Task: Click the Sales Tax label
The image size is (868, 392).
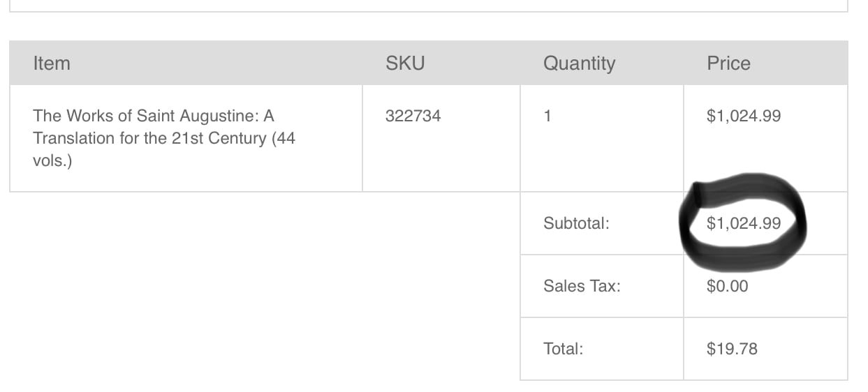Action: [582, 286]
